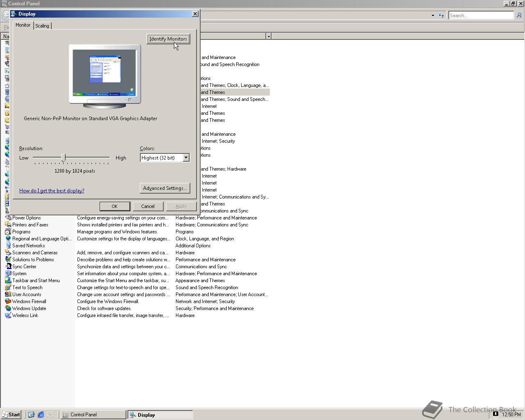Open User Accounts icon
The height and width of the screenshot is (420, 525).
coord(8,294)
